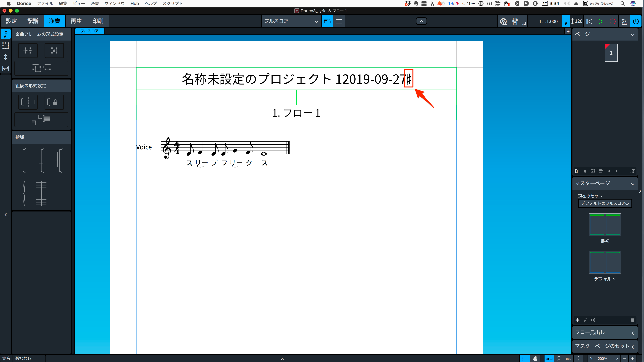Expand the フロー見出し panel
Screen dimensions: 644x362
[605, 332]
